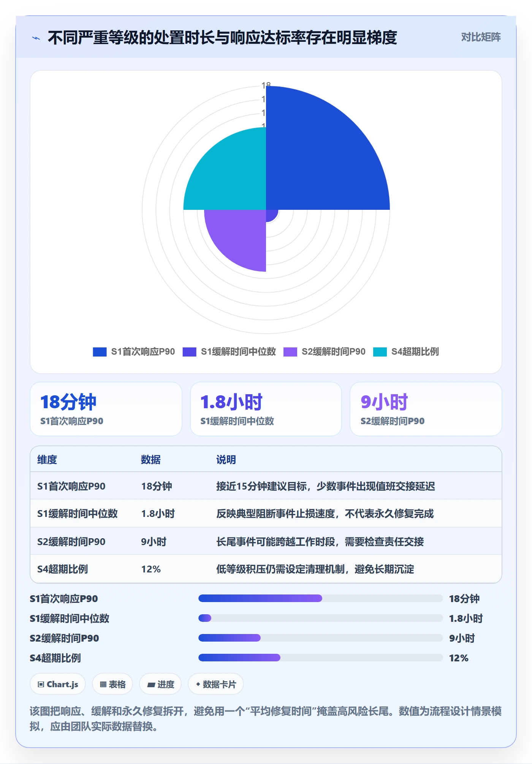Click the 数据卡片 tag
This screenshot has height=764, width=532.
(x=216, y=684)
